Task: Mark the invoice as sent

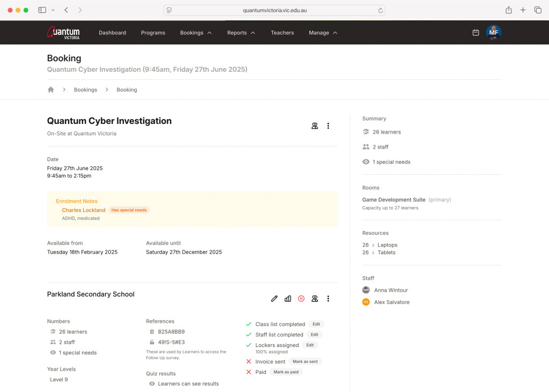Action: tap(305, 361)
